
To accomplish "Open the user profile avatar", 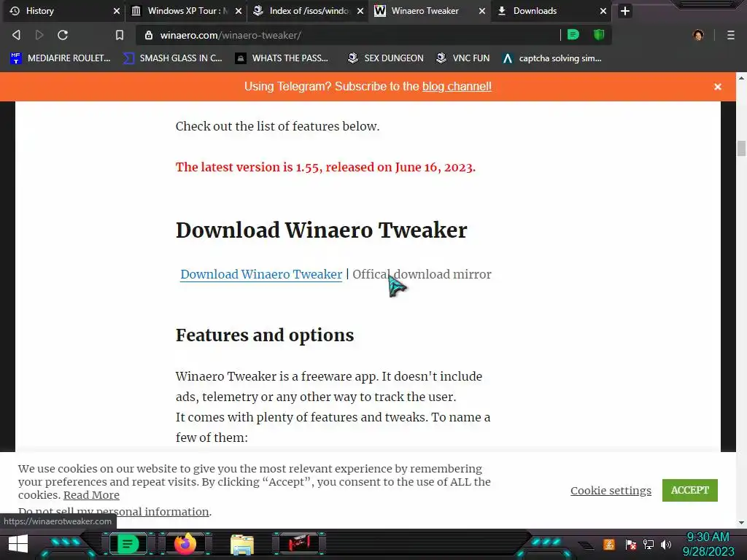I will [698, 35].
